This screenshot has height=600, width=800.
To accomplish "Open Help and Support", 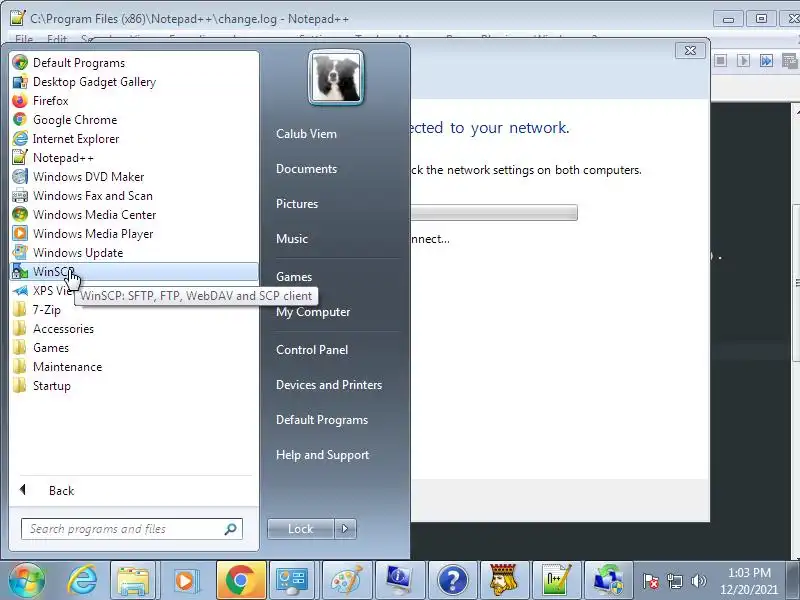I will 322,455.
